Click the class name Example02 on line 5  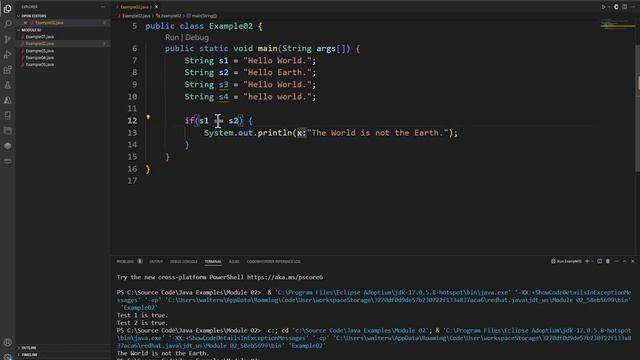(x=231, y=26)
